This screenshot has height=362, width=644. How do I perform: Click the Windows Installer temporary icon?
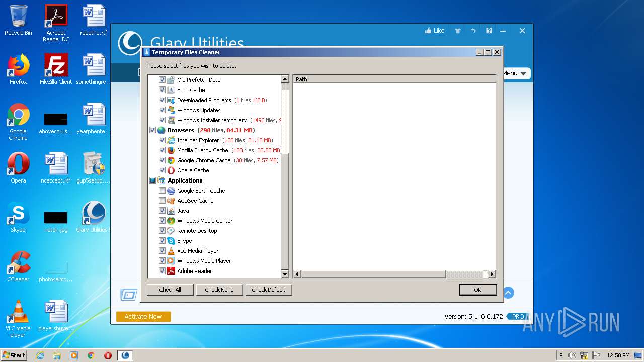(x=171, y=120)
